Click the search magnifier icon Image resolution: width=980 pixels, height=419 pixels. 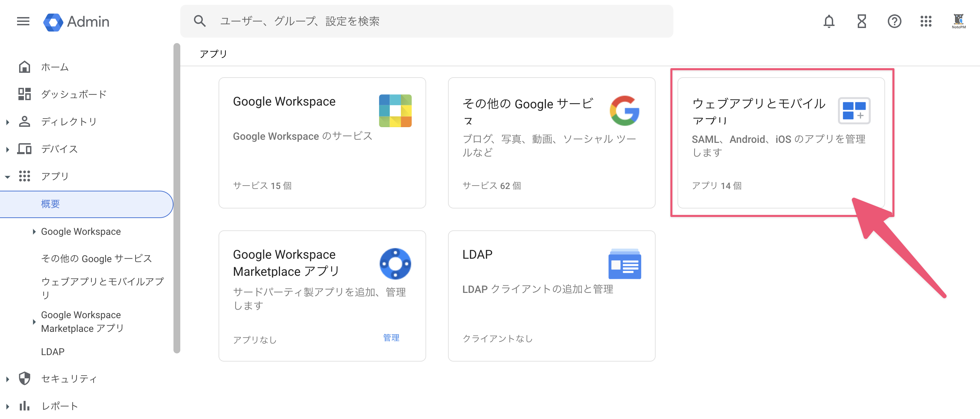pos(200,21)
